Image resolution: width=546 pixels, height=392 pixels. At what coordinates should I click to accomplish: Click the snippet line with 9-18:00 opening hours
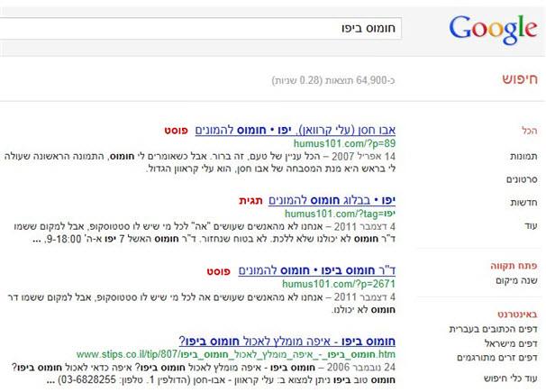(x=214, y=239)
